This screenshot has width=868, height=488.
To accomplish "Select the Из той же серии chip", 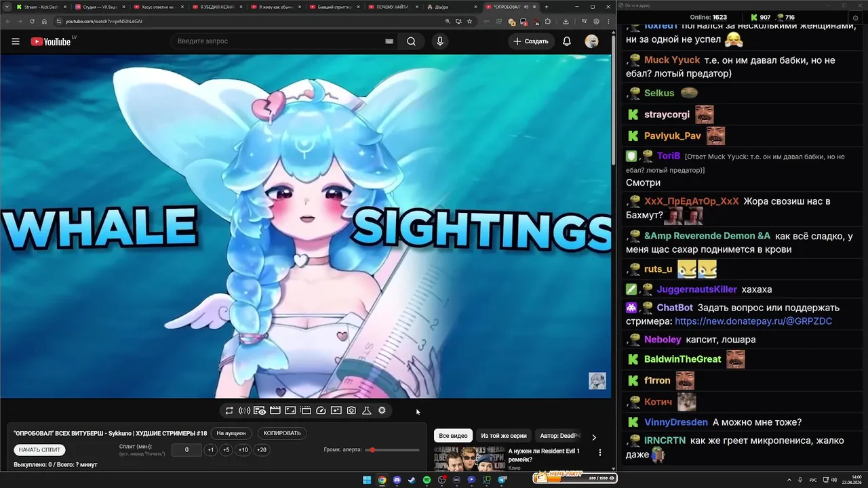I will tap(504, 436).
